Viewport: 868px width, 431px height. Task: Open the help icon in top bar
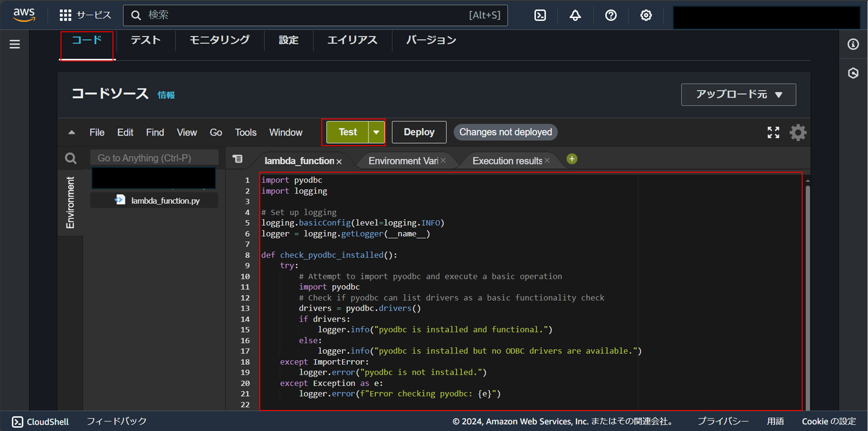pyautogui.click(x=610, y=15)
